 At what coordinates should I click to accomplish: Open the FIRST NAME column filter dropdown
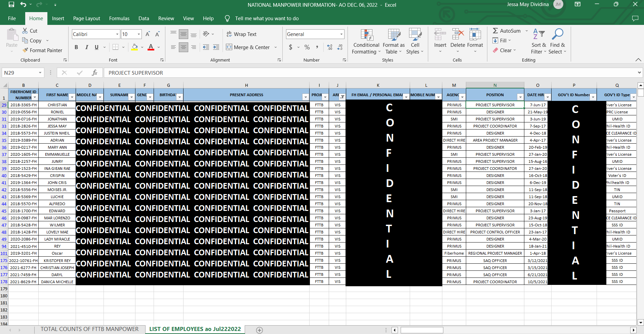72,97
